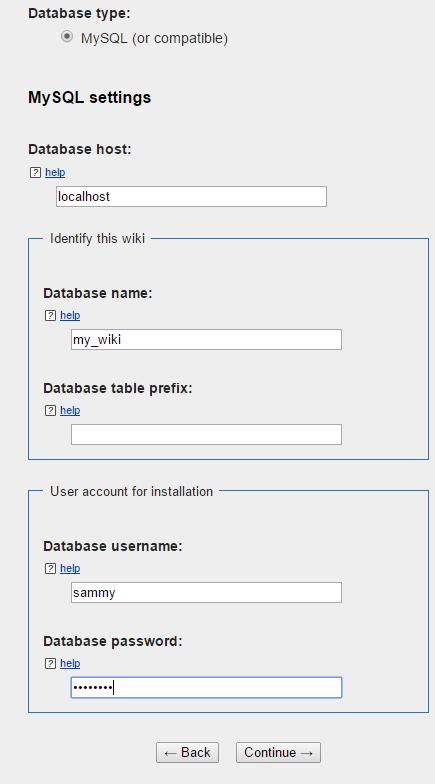
Task: Open the help link under Database table prefix
Action: [x=70, y=410]
